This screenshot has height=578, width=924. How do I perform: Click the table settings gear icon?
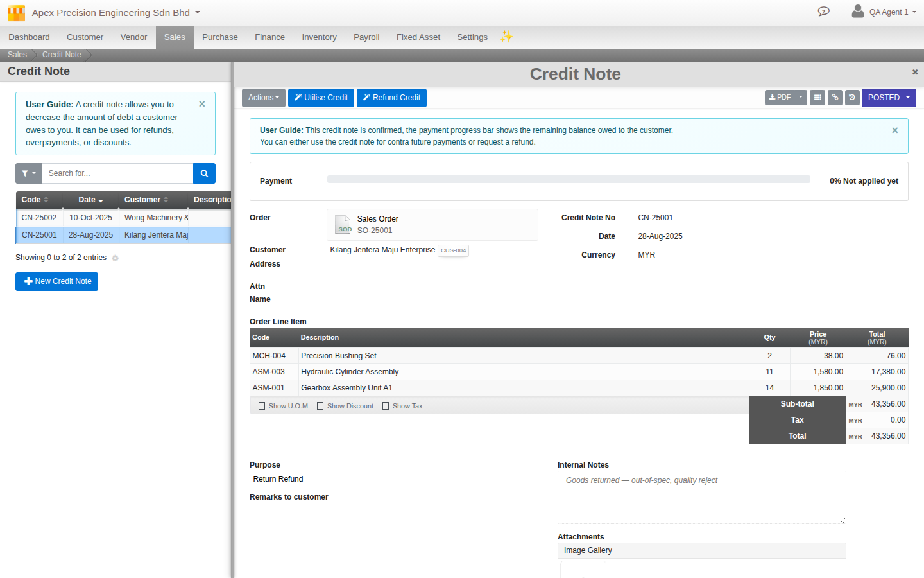[116, 258]
